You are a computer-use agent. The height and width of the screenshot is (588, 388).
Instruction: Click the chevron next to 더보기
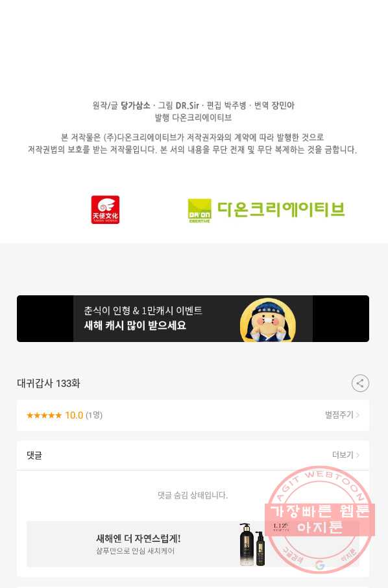pos(358,455)
